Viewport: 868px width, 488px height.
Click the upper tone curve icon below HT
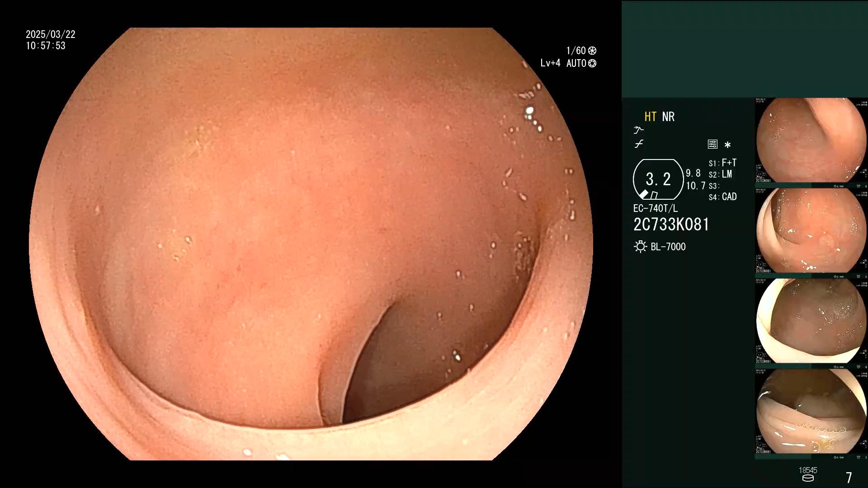tap(638, 130)
